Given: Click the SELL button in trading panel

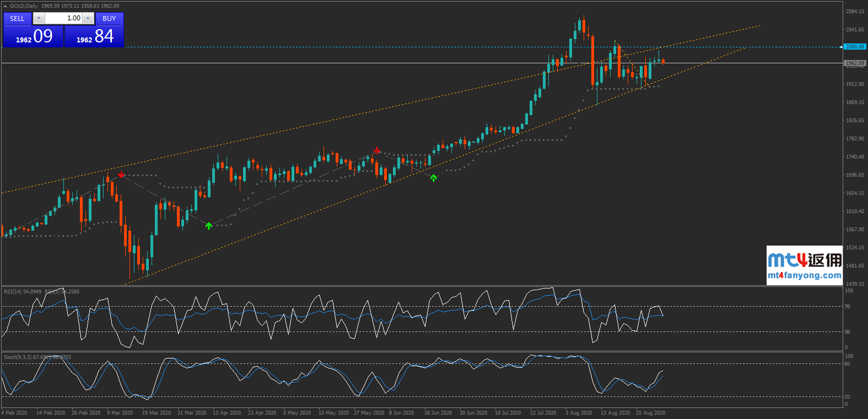Looking at the screenshot, I should click(17, 19).
